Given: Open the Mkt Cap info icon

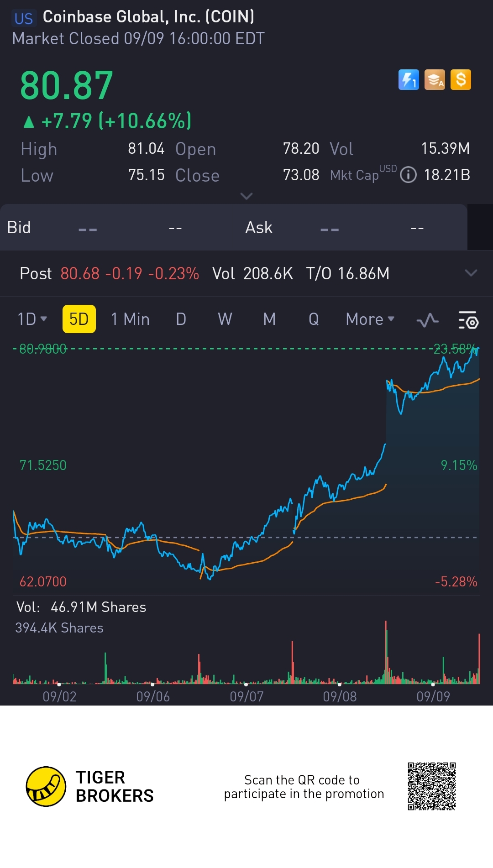Looking at the screenshot, I should [x=408, y=175].
